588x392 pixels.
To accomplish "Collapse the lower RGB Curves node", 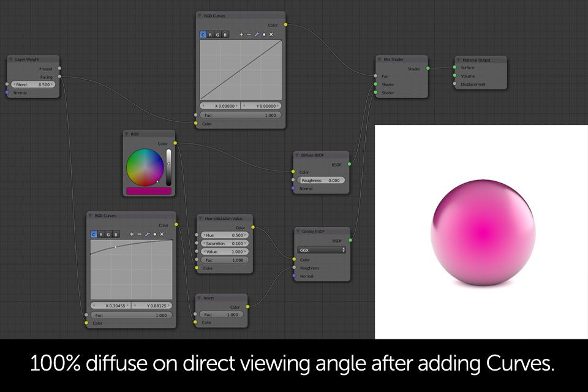I will pos(90,216).
